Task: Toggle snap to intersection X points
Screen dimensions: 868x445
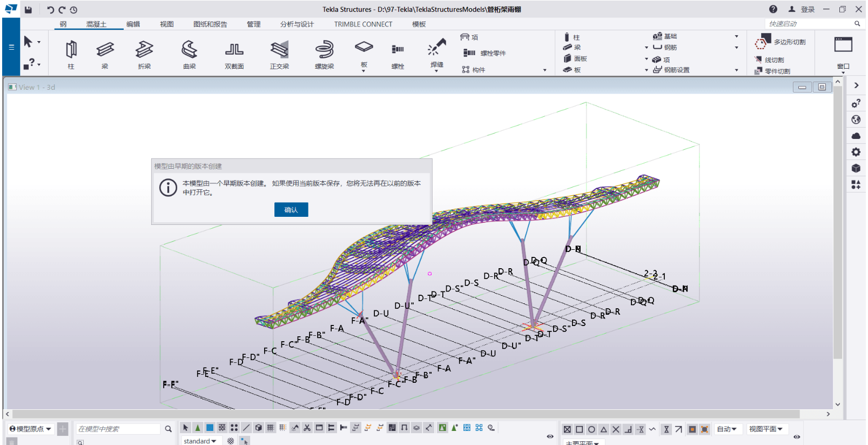Action: (616, 429)
